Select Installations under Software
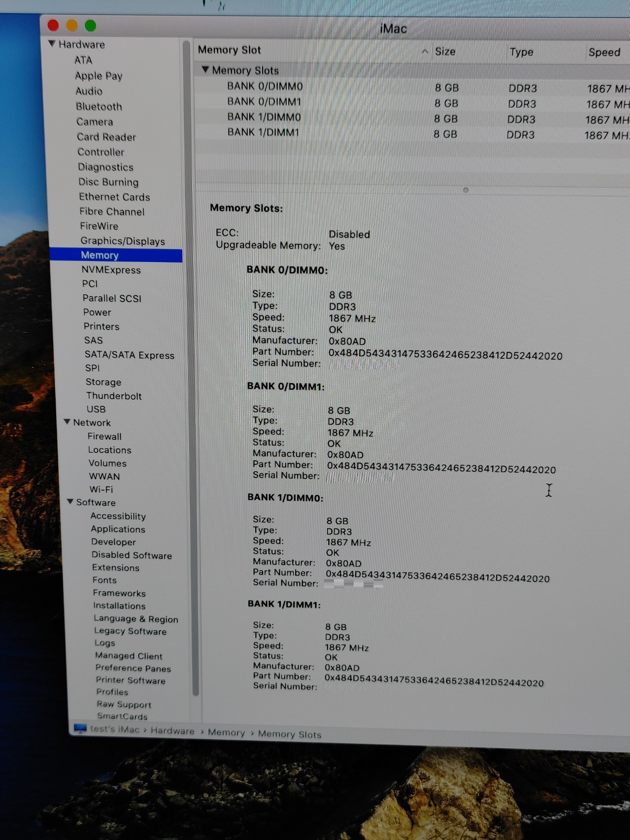 [x=120, y=605]
